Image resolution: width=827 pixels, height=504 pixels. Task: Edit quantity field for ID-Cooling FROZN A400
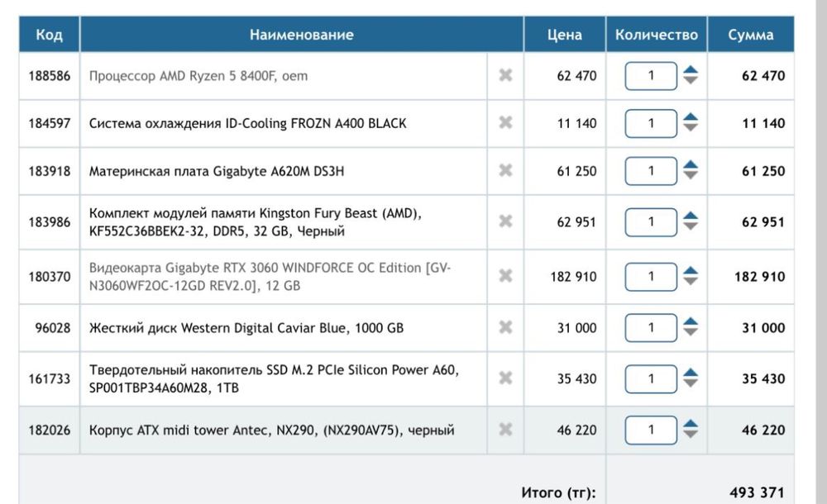click(651, 123)
